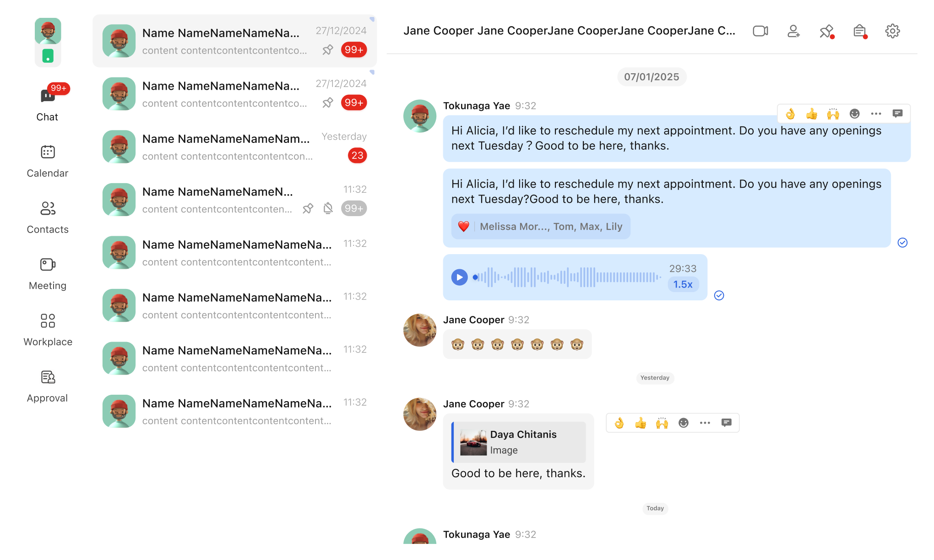Reply to Tokunaga Yae using the comment icon

[x=897, y=113]
